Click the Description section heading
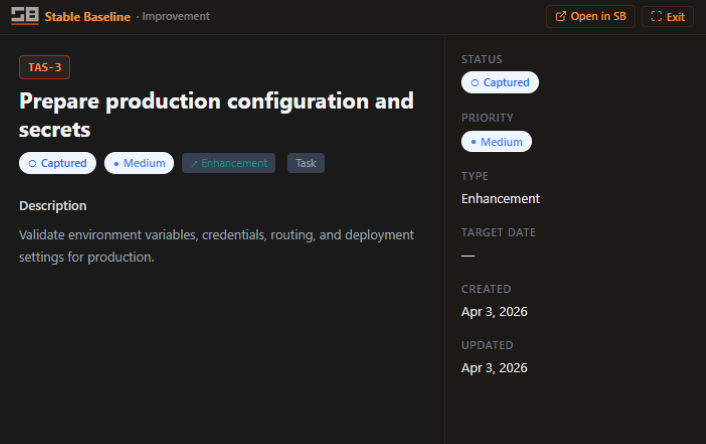The height and width of the screenshot is (444, 706). point(53,206)
